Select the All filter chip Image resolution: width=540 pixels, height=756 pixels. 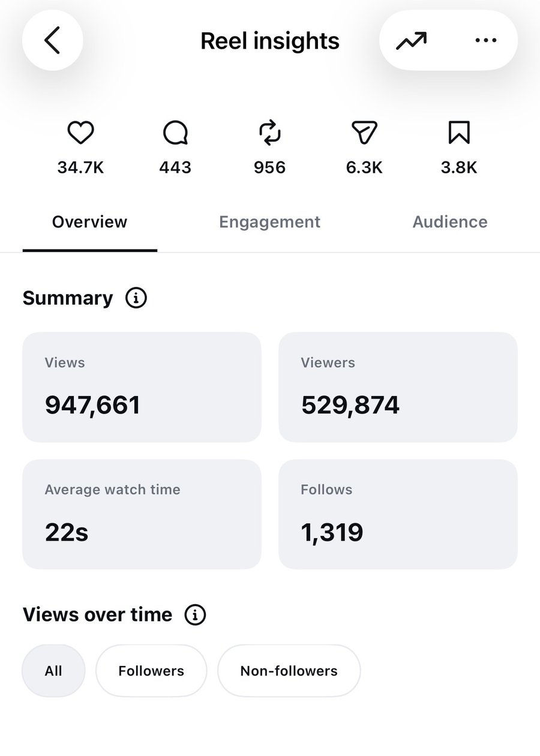(53, 671)
